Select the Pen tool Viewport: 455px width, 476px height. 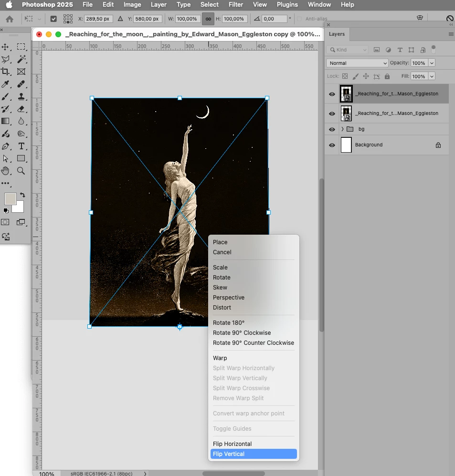pyautogui.click(x=5, y=146)
